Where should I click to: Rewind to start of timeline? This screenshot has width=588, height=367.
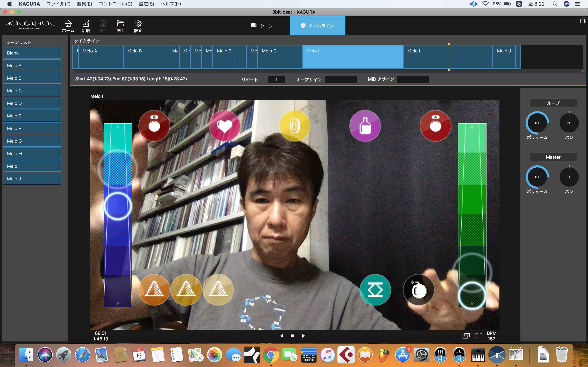281,336
